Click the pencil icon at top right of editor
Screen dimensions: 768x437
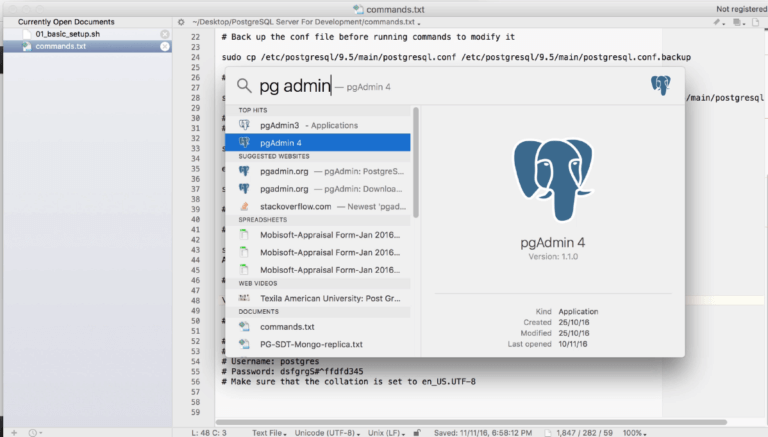pos(718,22)
